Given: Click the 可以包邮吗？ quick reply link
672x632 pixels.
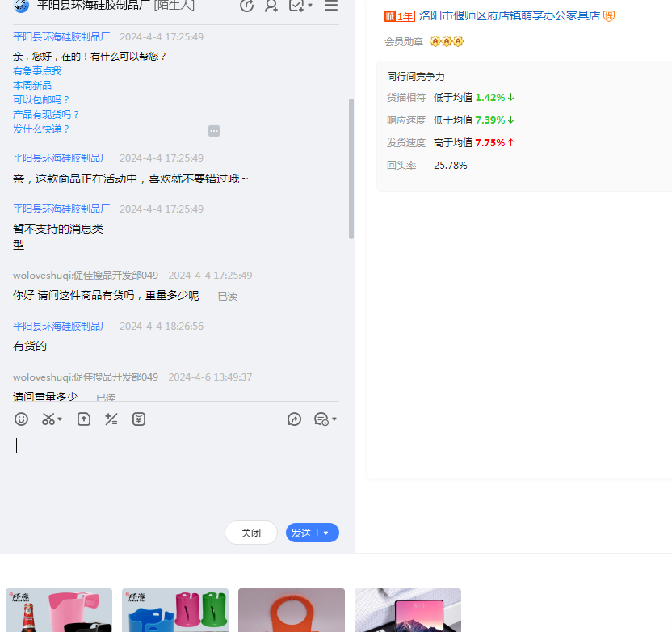Looking at the screenshot, I should tap(42, 100).
